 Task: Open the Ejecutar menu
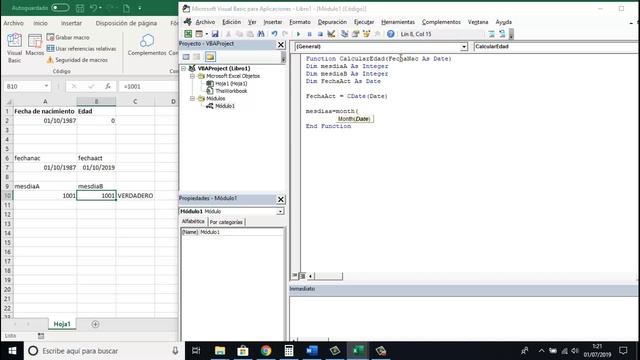coord(364,22)
